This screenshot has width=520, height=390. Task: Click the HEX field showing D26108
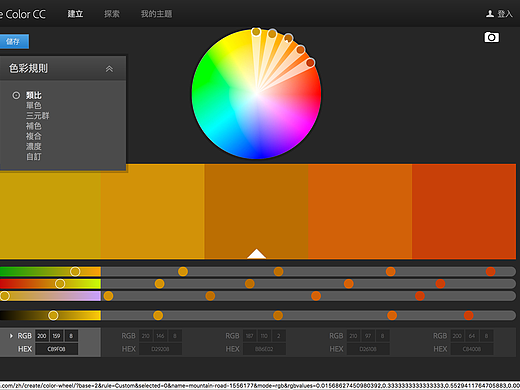pyautogui.click(x=368, y=349)
